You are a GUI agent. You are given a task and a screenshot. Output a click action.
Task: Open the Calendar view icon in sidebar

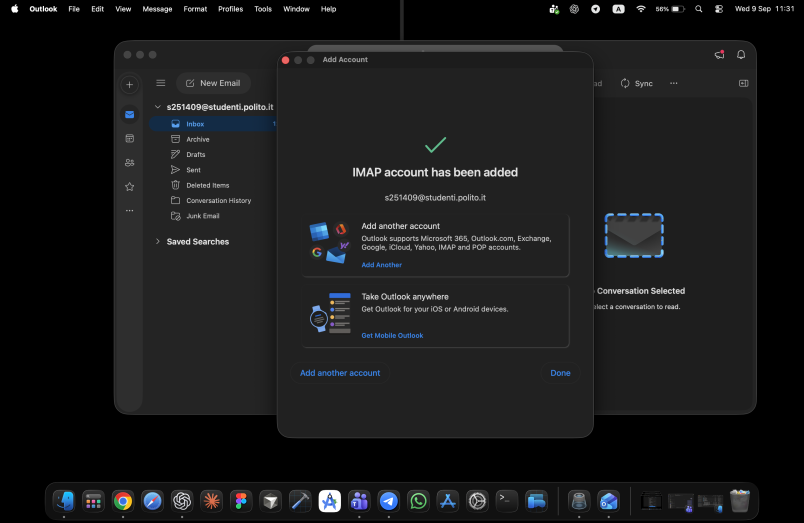(x=130, y=138)
